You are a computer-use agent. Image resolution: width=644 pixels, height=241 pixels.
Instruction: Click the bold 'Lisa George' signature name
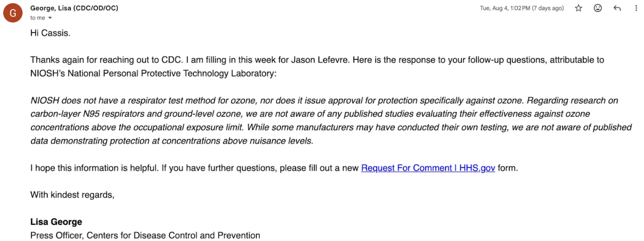[56, 222]
